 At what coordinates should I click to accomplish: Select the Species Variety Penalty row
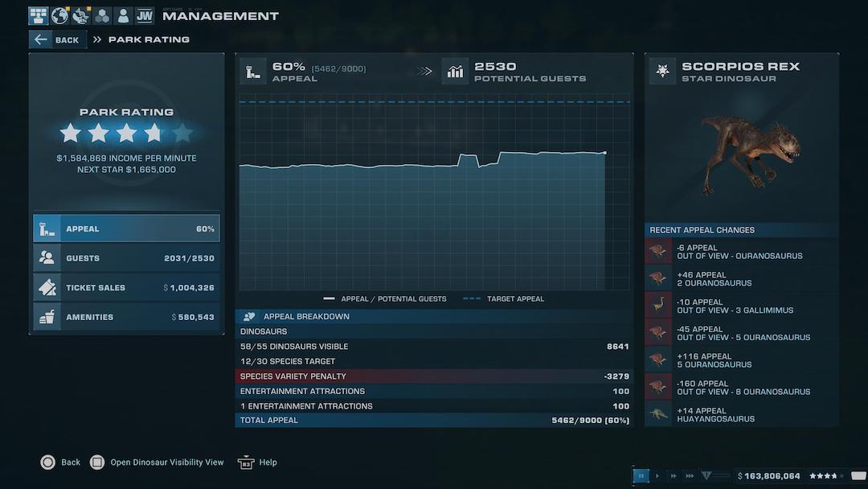point(435,376)
